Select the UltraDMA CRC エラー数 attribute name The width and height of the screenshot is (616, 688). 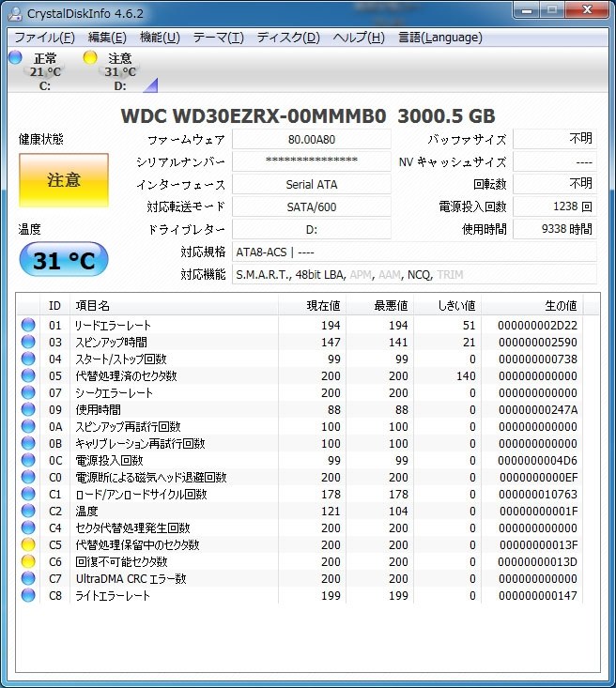pyautogui.click(x=131, y=579)
